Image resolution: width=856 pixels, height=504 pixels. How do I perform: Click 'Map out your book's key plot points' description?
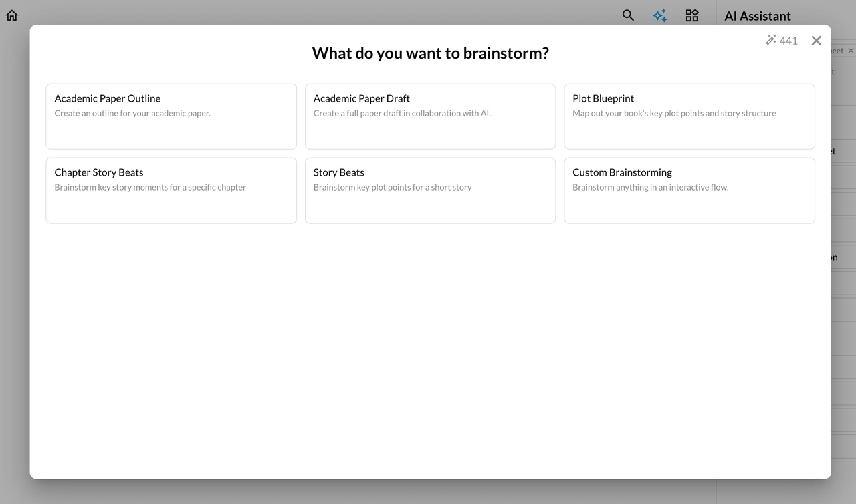tap(674, 114)
